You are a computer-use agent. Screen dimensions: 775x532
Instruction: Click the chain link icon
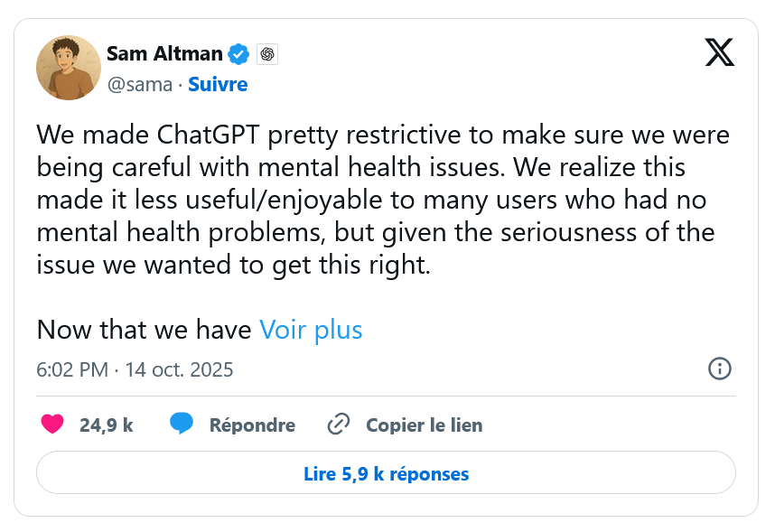[x=338, y=425]
